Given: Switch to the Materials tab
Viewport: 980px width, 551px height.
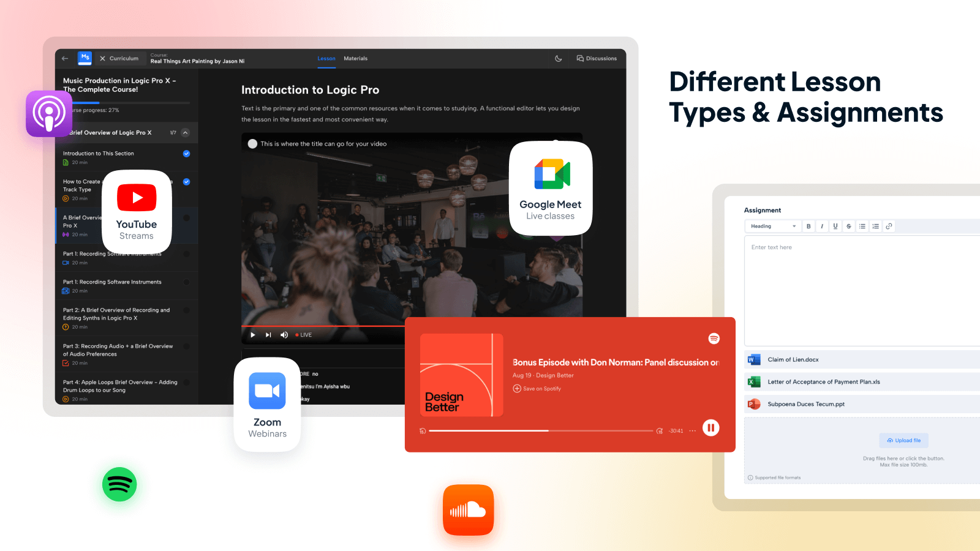Looking at the screenshot, I should pyautogui.click(x=356, y=59).
